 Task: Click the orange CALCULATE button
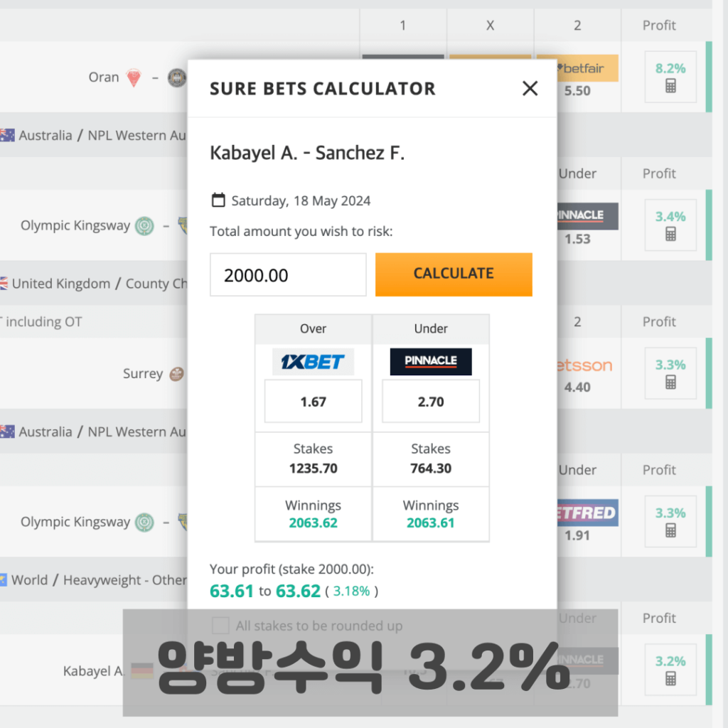[x=454, y=274]
